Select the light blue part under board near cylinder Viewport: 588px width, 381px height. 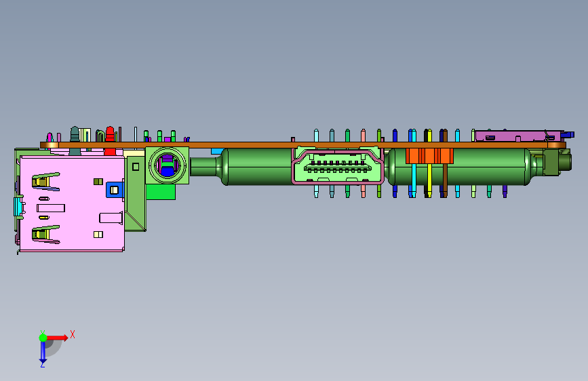(217, 151)
